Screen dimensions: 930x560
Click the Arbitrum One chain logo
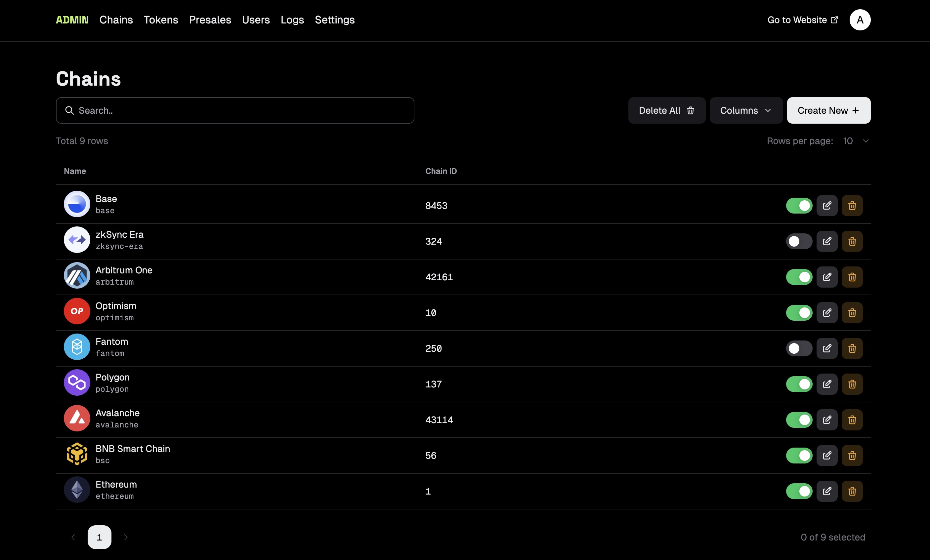click(77, 275)
